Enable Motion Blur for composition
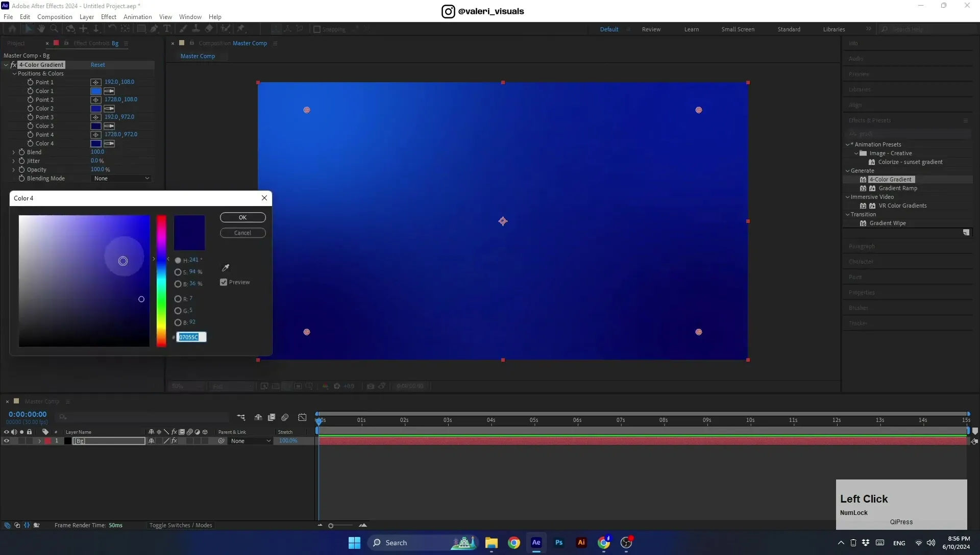980x555 pixels. click(x=285, y=417)
